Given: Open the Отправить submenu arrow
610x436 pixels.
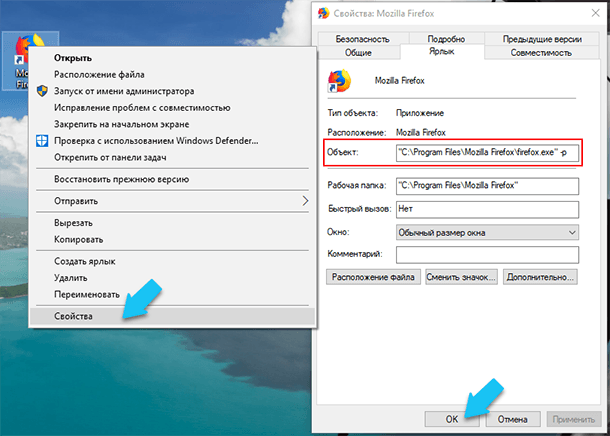Looking at the screenshot, I should [x=305, y=201].
